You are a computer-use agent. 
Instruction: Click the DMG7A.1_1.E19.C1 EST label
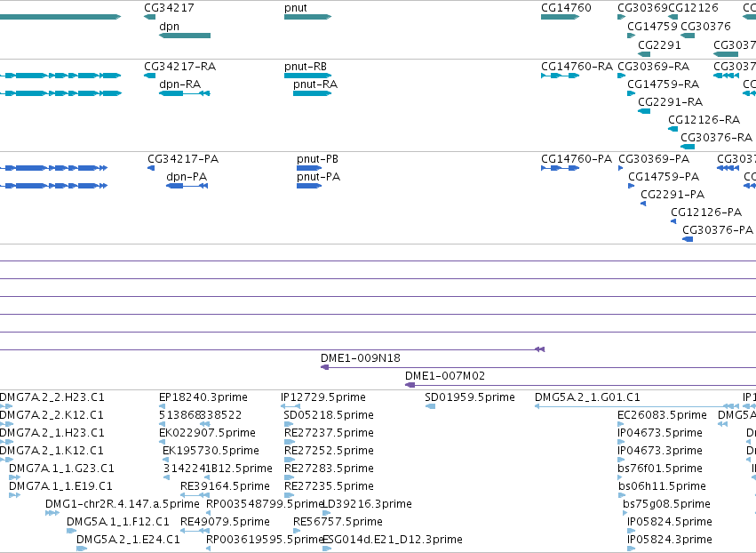60,486
